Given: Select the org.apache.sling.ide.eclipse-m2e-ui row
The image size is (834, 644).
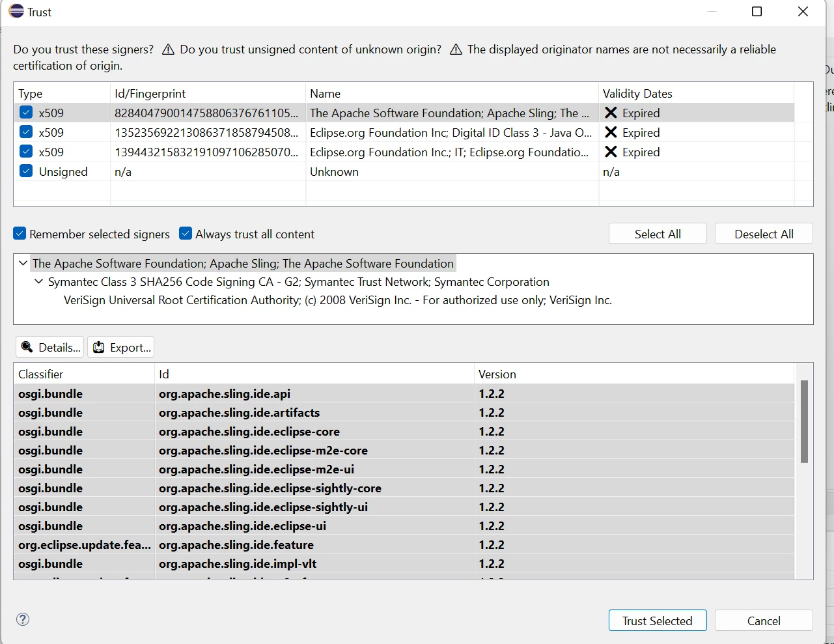Looking at the screenshot, I should 404,469.
